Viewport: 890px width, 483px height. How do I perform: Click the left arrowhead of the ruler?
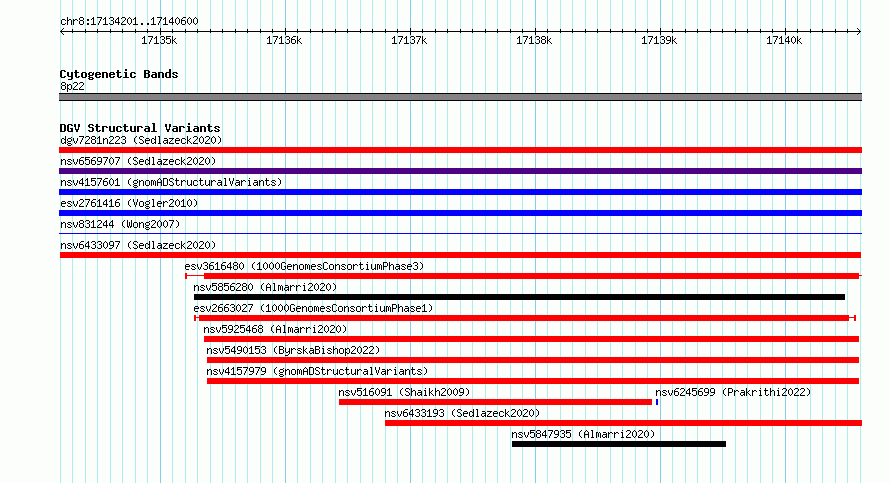point(62,31)
